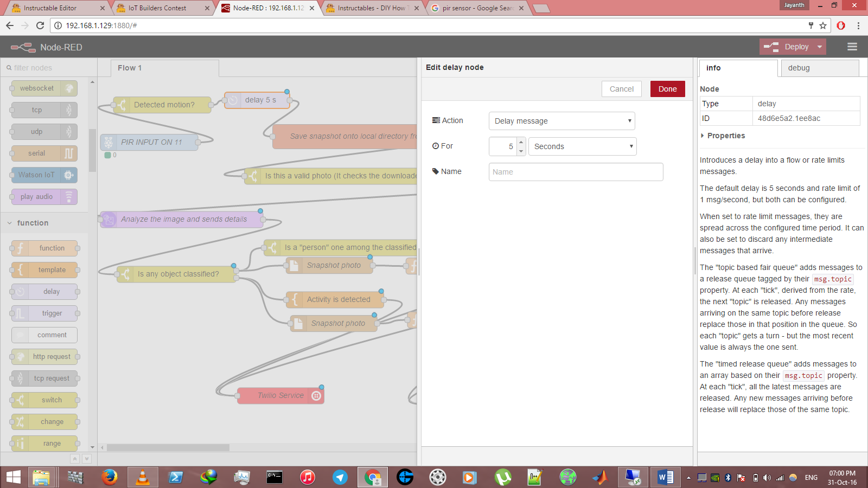Select the Watson IoT node in the palette
Viewport: 868px width, 488px height.
coord(43,175)
